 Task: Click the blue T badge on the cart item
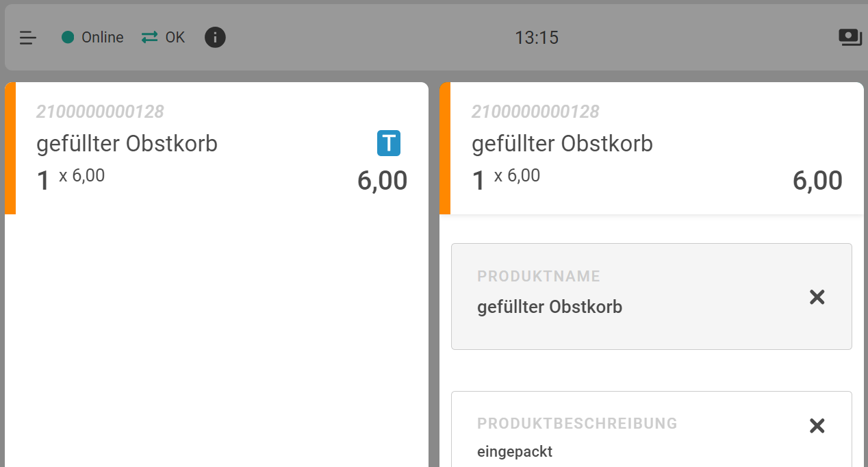click(x=389, y=143)
